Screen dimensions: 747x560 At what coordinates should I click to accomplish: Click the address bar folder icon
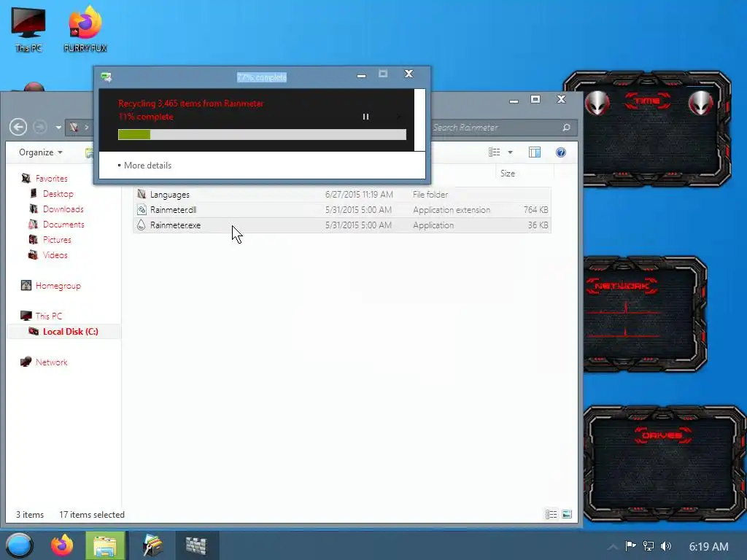pyautogui.click(x=74, y=127)
